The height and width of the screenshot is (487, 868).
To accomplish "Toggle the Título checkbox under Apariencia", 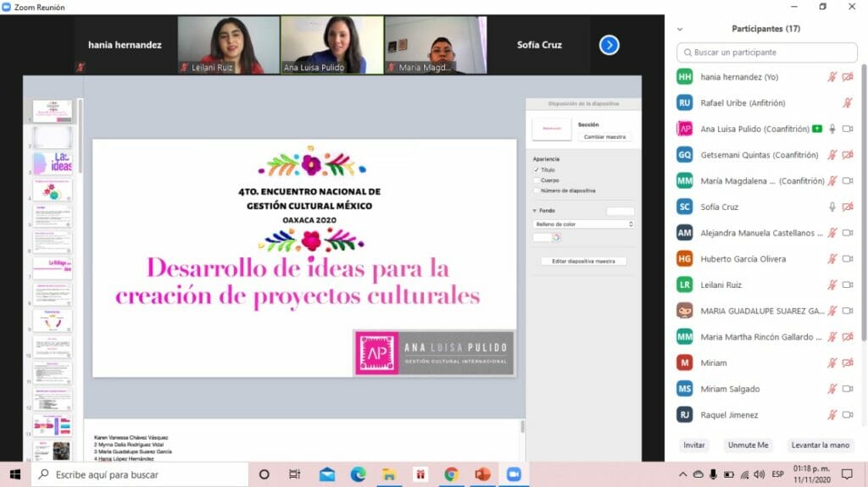I will [x=537, y=170].
